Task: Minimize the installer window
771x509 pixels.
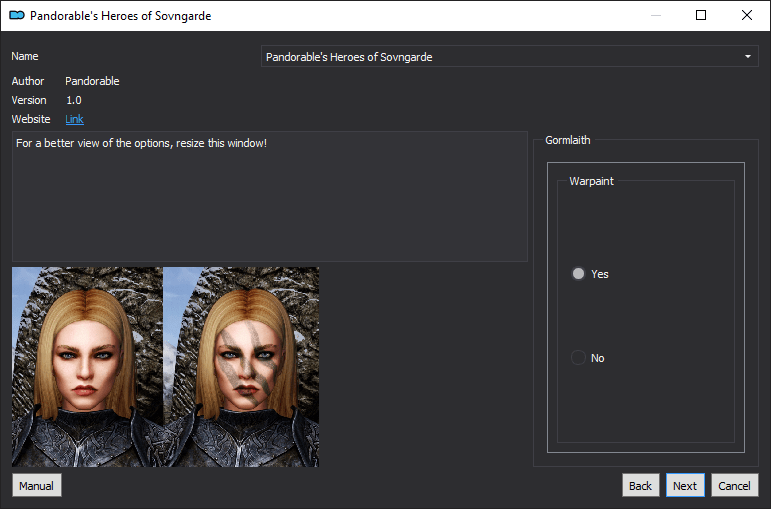Action: (x=655, y=15)
